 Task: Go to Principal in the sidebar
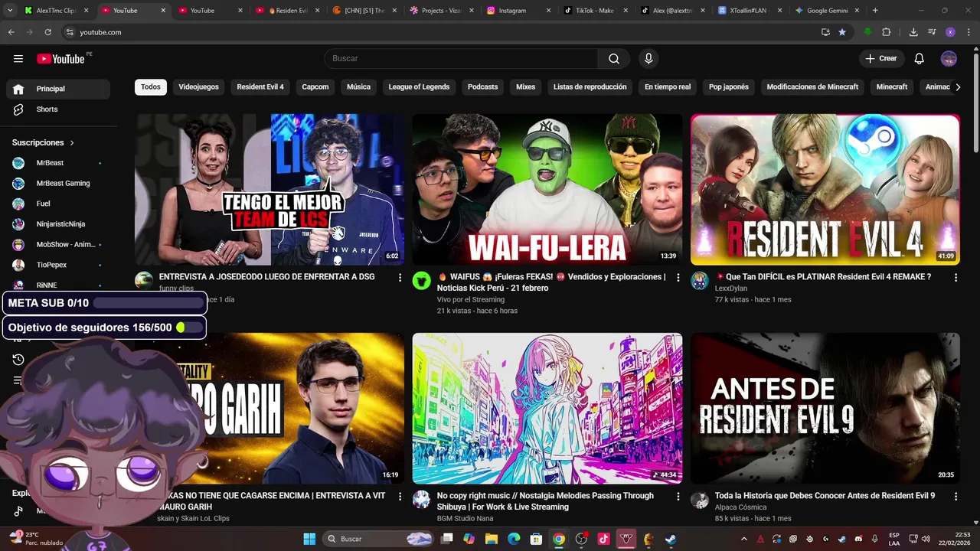[58, 89]
